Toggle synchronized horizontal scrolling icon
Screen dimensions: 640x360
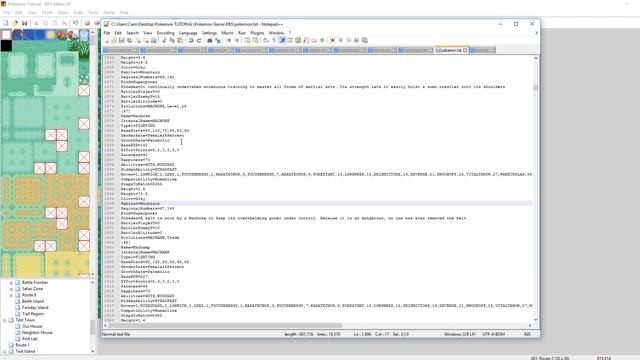click(x=256, y=40)
